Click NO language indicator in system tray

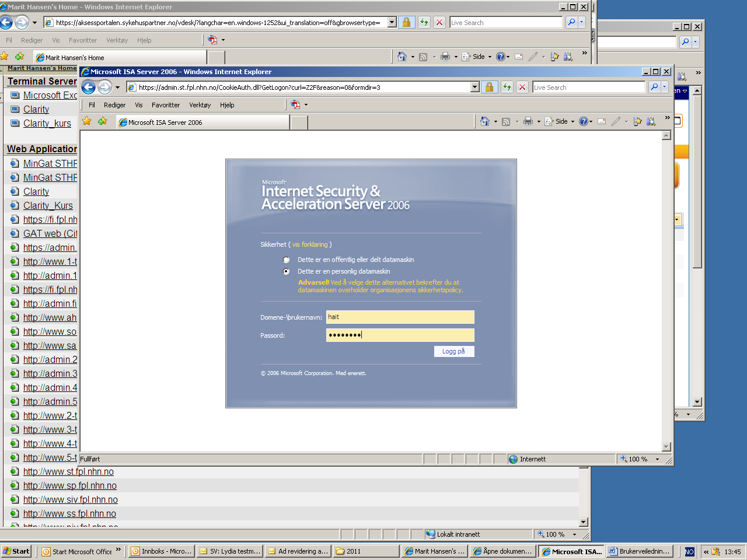[x=689, y=551]
